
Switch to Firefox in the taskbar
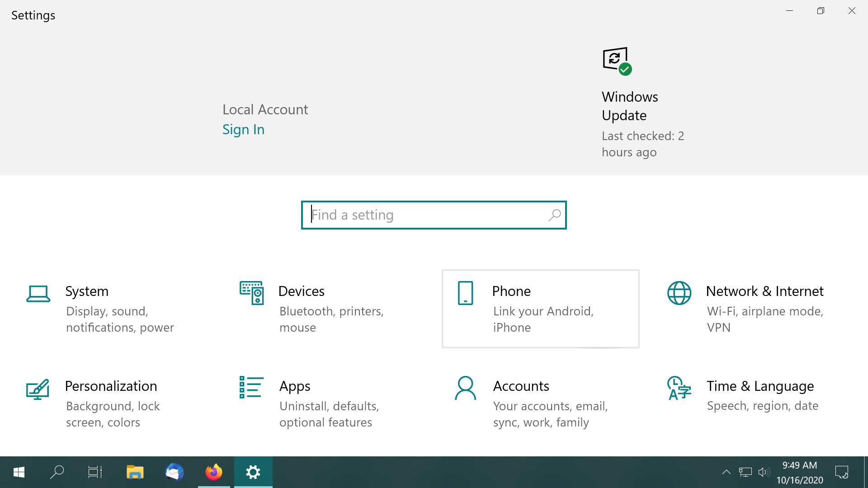click(214, 472)
